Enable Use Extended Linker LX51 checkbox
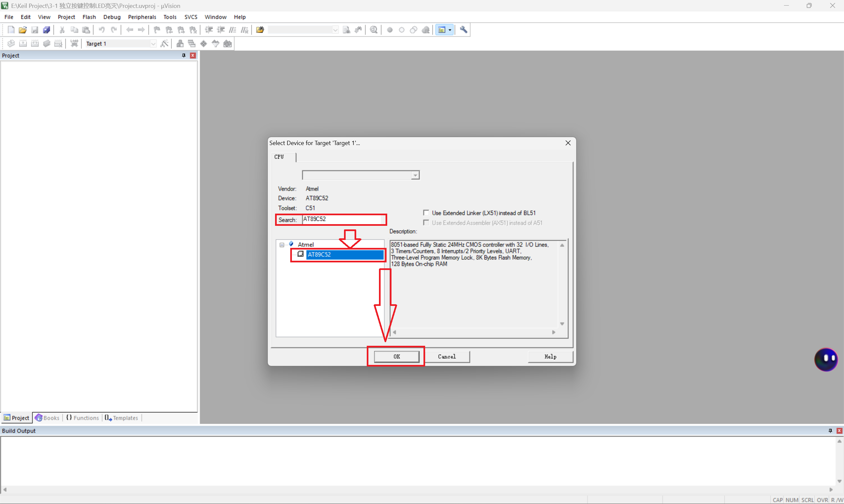 point(426,213)
